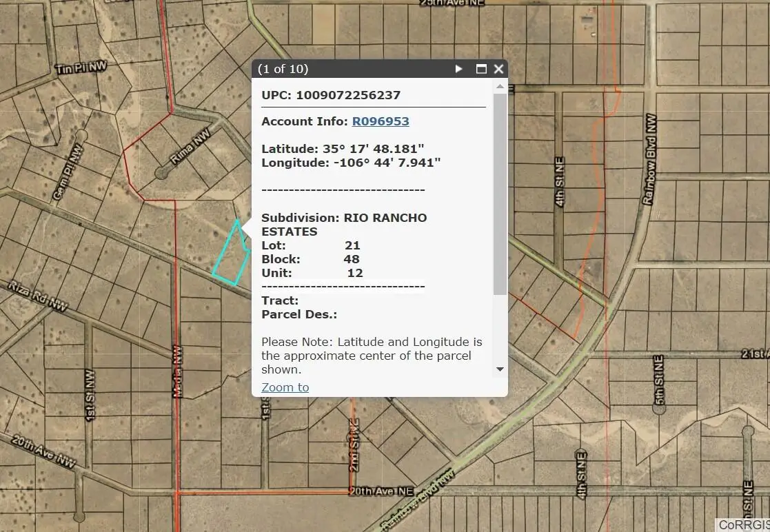Viewport: 770px width, 532px height.
Task: Click the CoRRGIS attribution text
Action: tap(743, 524)
